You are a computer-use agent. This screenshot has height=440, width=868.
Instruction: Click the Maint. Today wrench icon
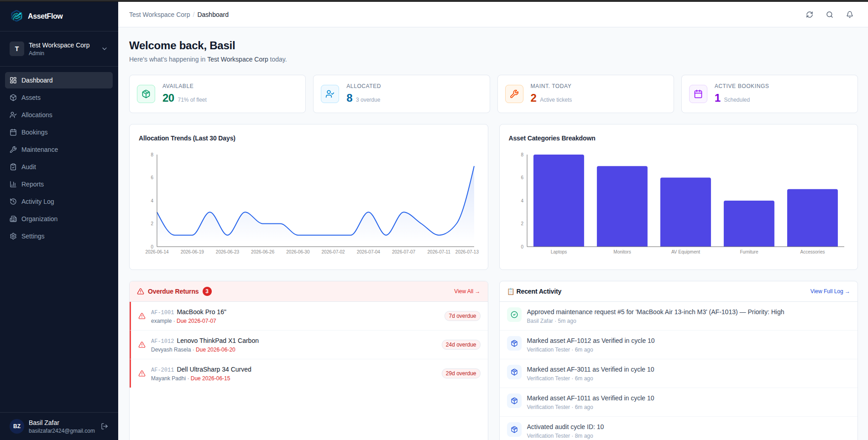pyautogui.click(x=514, y=94)
